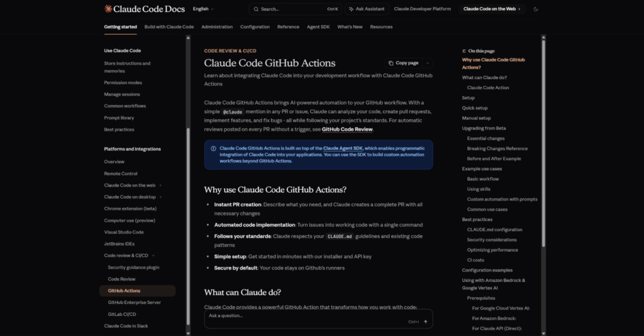Viewport: 644px width, 336px height.
Task: Jump to Breaking Changes Reference section
Action: pyautogui.click(x=497, y=148)
